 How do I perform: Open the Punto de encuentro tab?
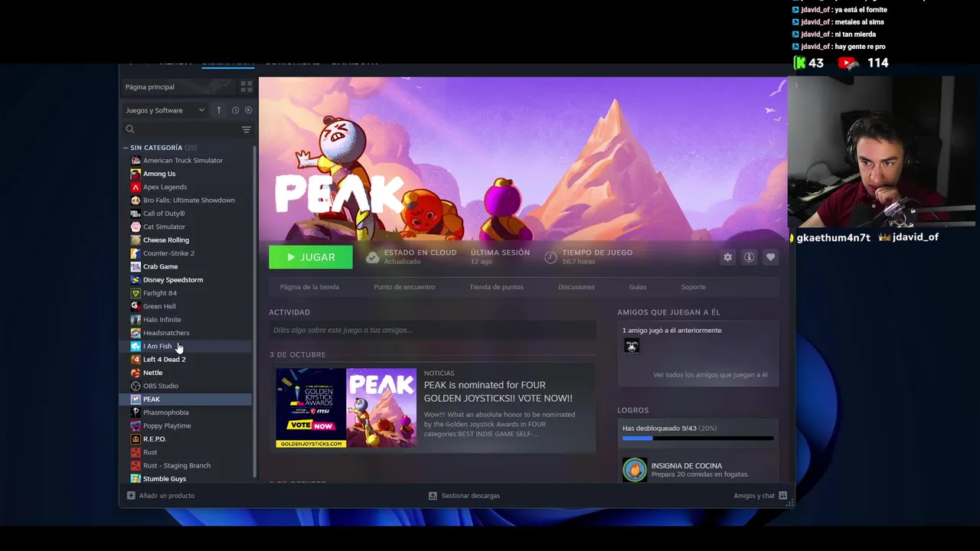click(x=404, y=287)
